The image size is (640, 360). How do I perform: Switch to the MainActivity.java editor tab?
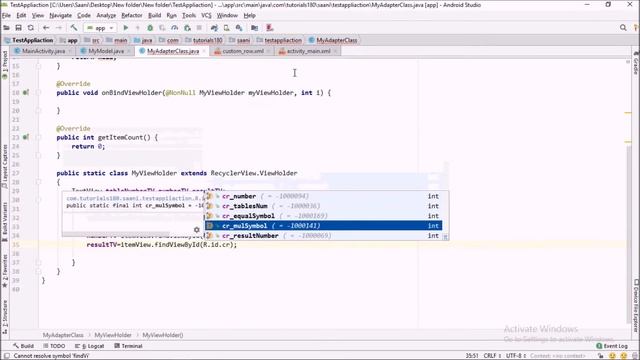(43, 51)
